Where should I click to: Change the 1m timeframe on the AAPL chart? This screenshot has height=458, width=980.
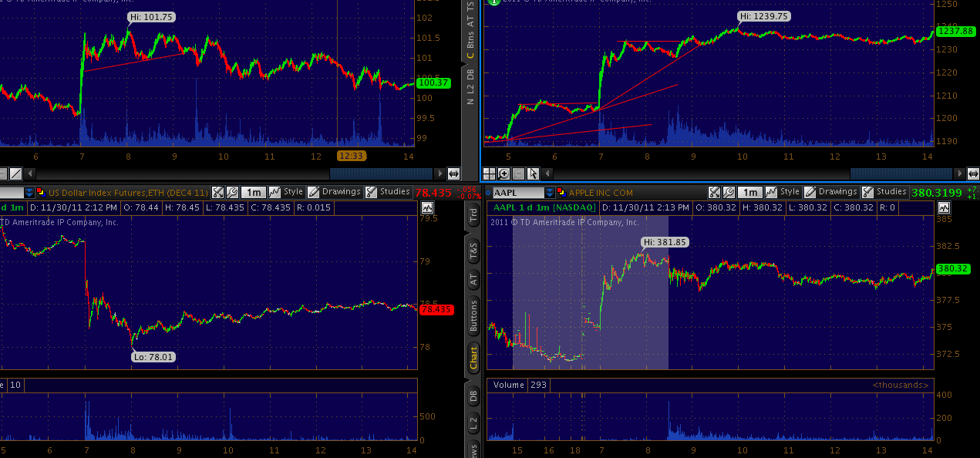coord(750,192)
